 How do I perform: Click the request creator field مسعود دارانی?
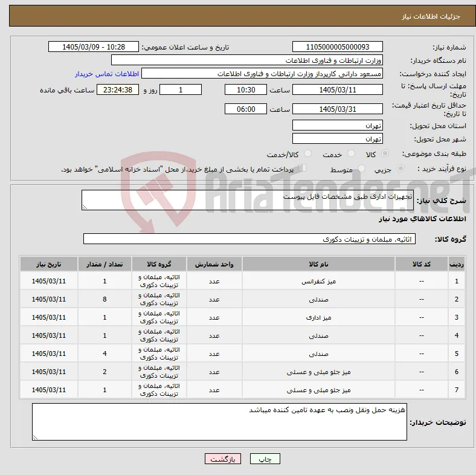262,74
